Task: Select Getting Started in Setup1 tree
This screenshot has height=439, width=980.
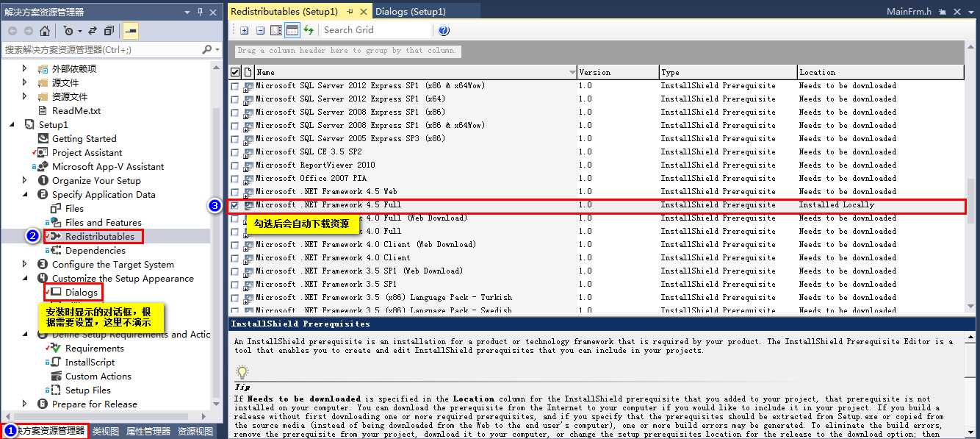Action: [84, 138]
